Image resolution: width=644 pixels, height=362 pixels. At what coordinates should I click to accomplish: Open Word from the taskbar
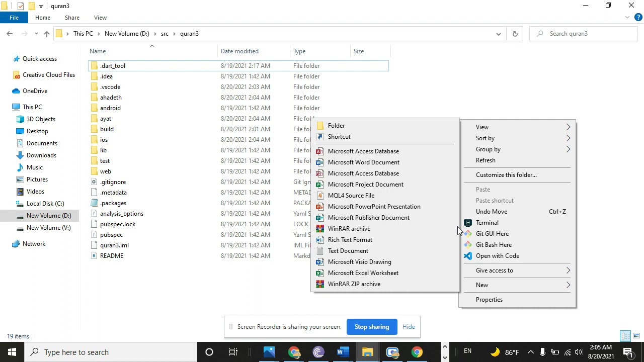coord(343,352)
